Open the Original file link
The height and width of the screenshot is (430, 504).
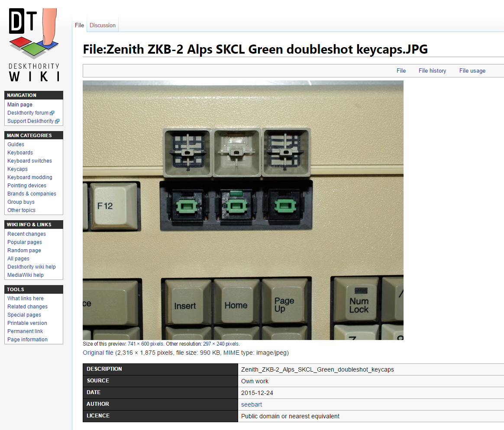pyautogui.click(x=98, y=353)
